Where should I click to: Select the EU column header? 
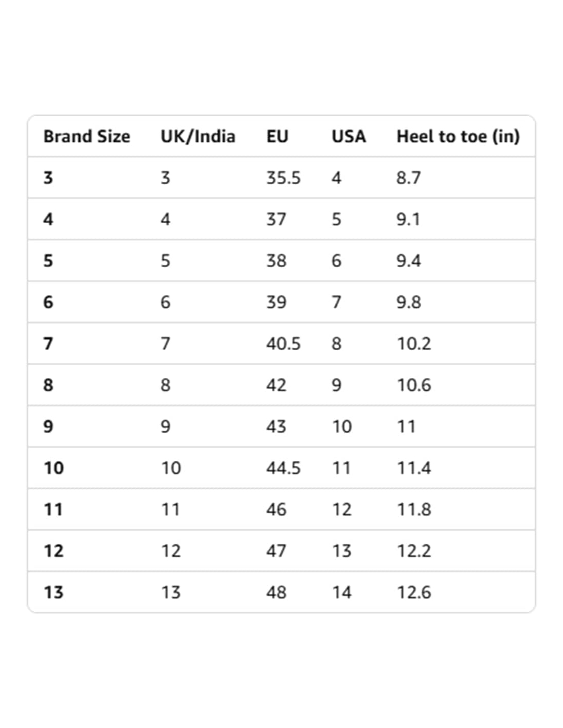point(277,136)
